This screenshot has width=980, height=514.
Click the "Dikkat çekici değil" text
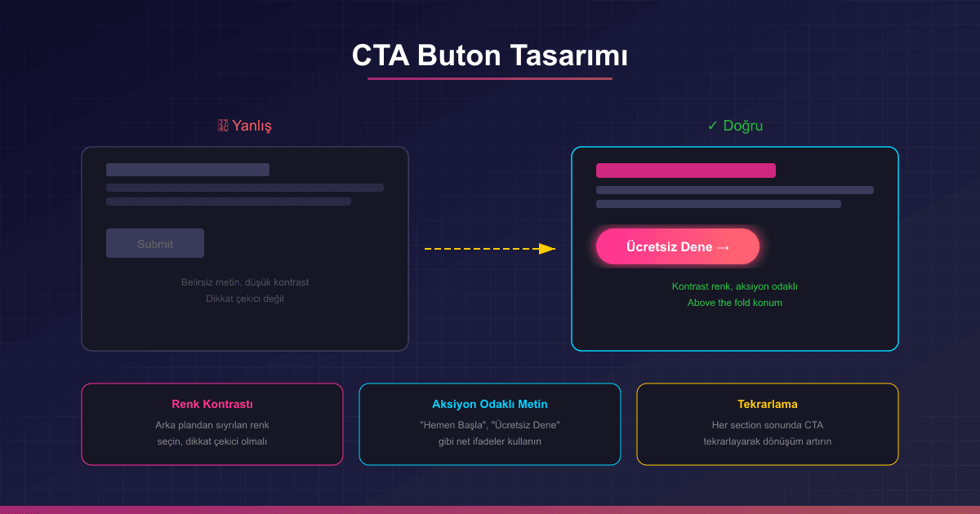tap(245, 299)
